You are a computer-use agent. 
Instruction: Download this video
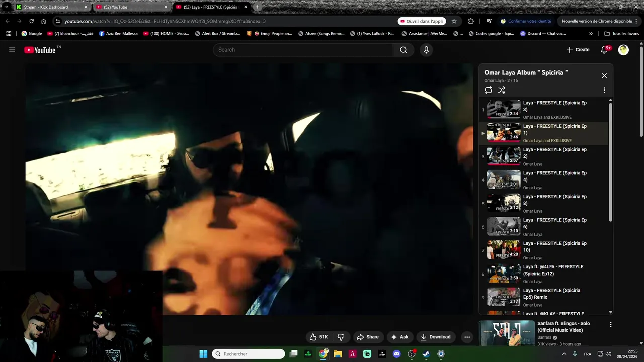pos(436,337)
